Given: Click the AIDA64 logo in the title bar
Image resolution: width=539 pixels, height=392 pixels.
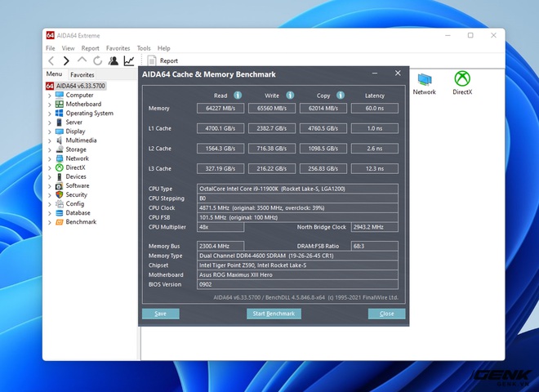Looking at the screenshot, I should pos(50,35).
